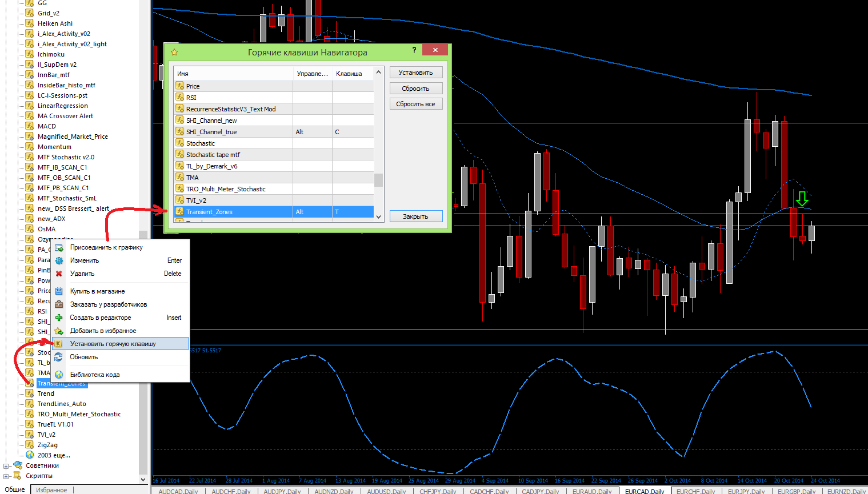868x494 pixels.
Task: Click the TrendLines_Auto indicator icon
Action: (30, 404)
